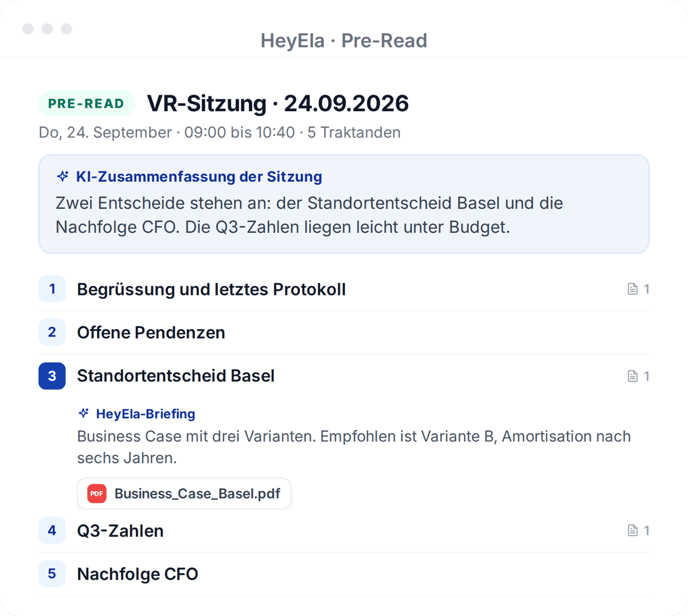Select agenda number badge 4
688x616 pixels.
52,531
